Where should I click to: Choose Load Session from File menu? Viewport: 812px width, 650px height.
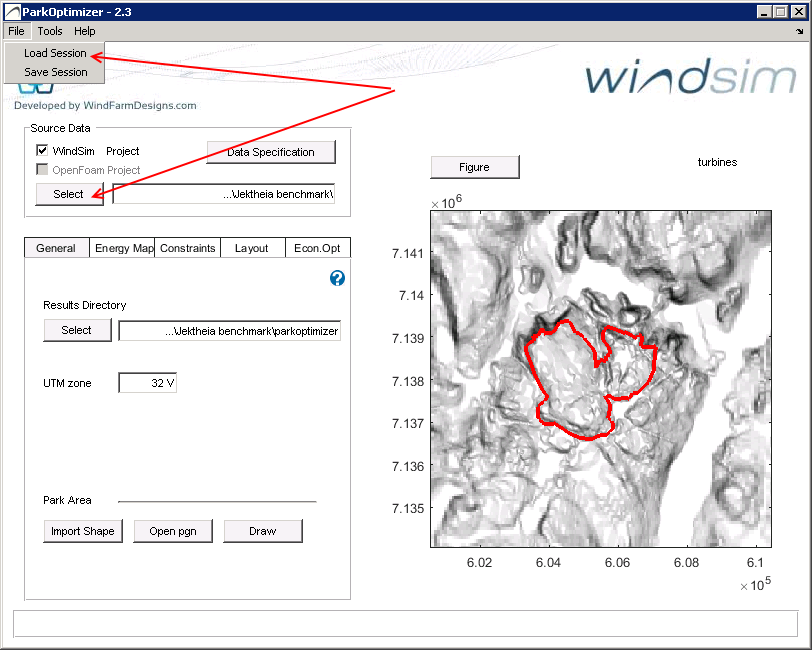(x=55, y=53)
